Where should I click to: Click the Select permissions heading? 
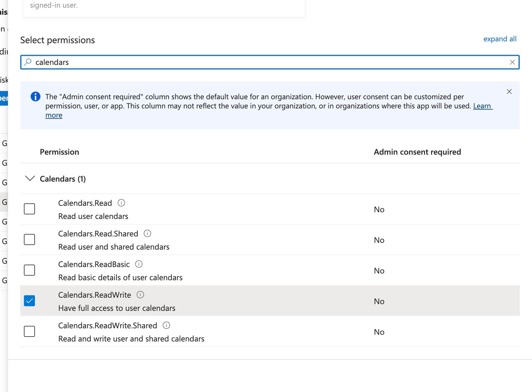58,40
